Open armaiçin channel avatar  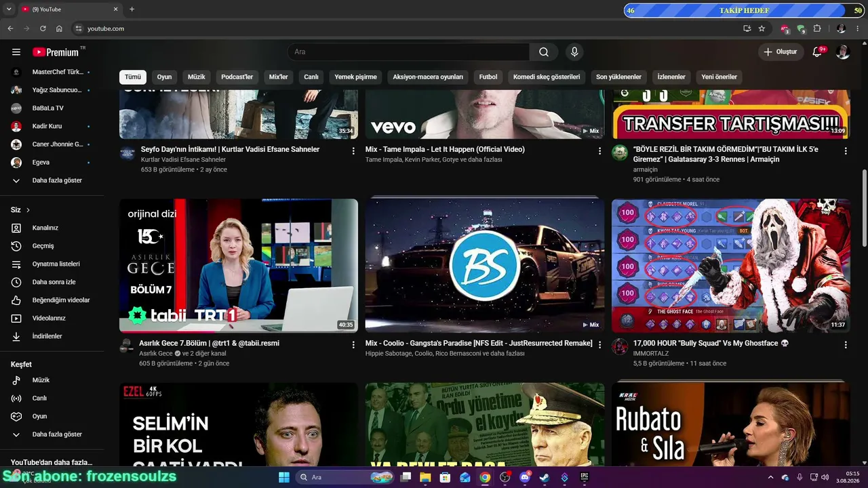[620, 152]
